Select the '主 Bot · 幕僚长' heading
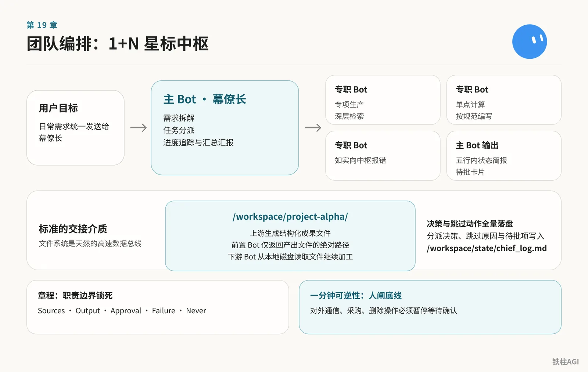 [205, 99]
